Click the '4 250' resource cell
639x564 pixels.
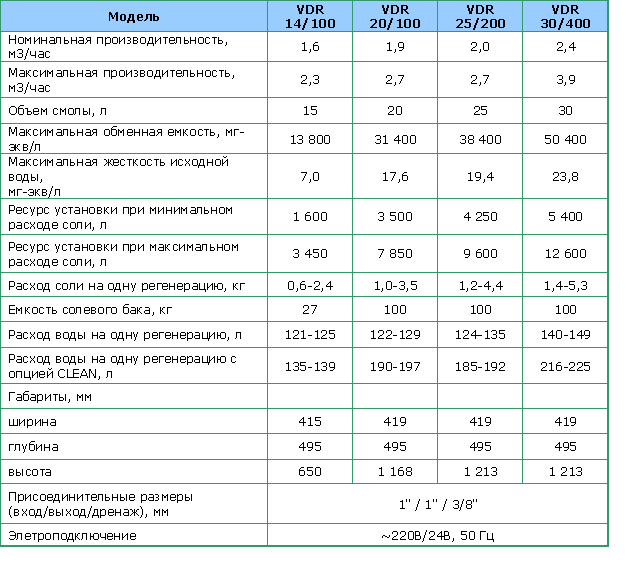[x=480, y=216]
